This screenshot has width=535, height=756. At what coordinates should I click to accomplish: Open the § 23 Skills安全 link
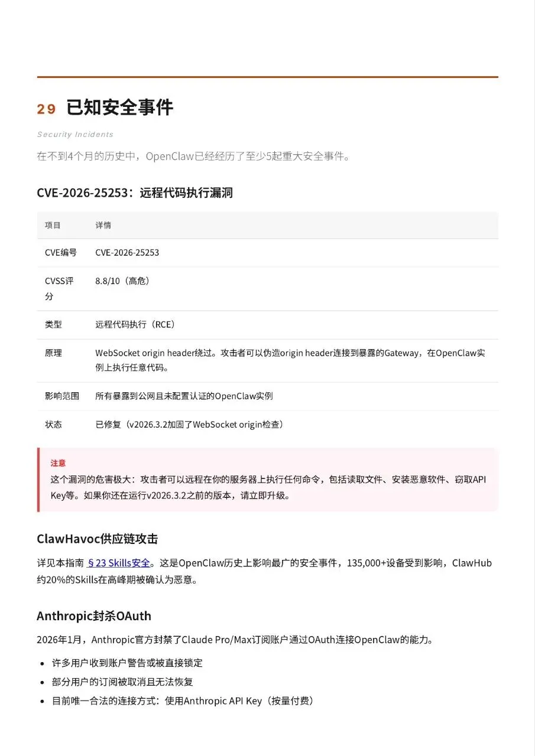tap(118, 563)
